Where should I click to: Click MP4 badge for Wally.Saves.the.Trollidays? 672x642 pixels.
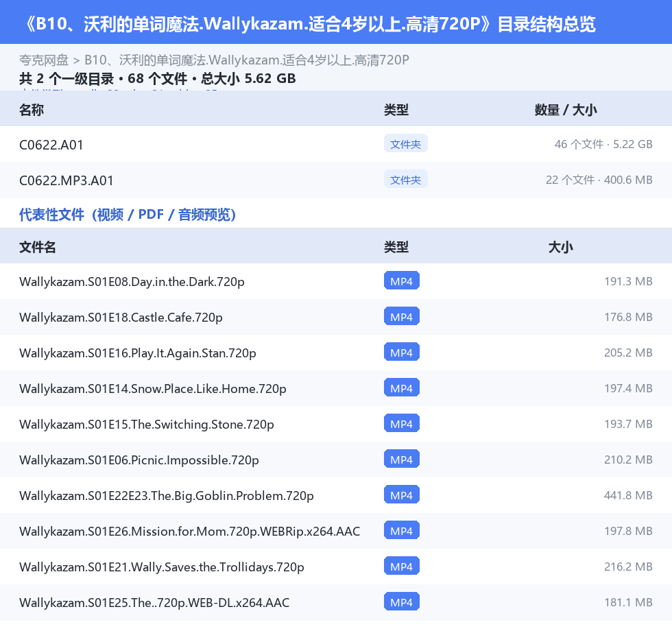[402, 566]
